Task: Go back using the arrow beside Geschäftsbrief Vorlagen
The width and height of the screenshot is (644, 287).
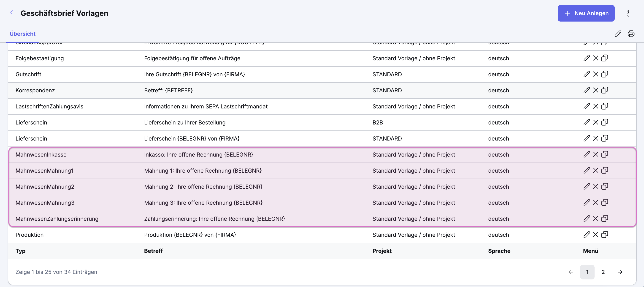Action: [11, 12]
